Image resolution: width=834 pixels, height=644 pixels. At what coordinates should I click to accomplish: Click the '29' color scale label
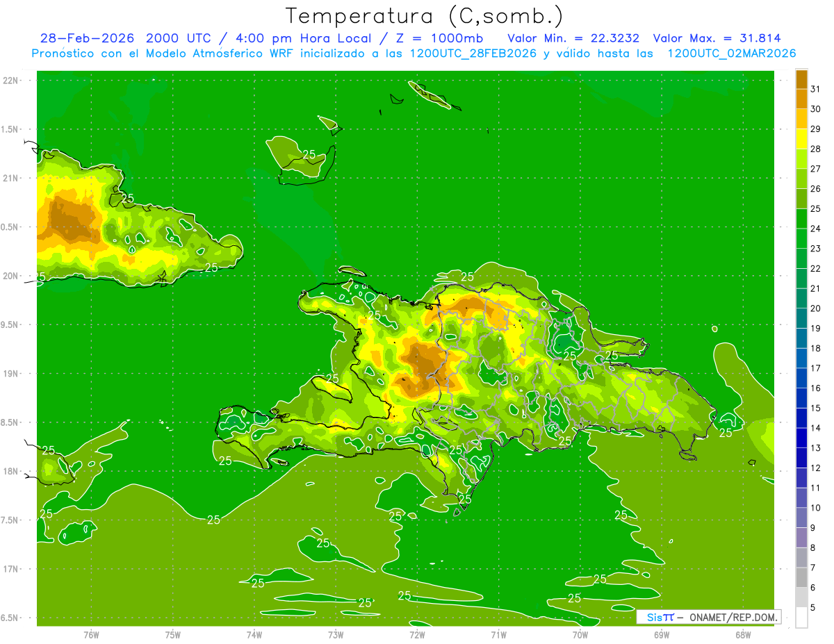(x=816, y=129)
